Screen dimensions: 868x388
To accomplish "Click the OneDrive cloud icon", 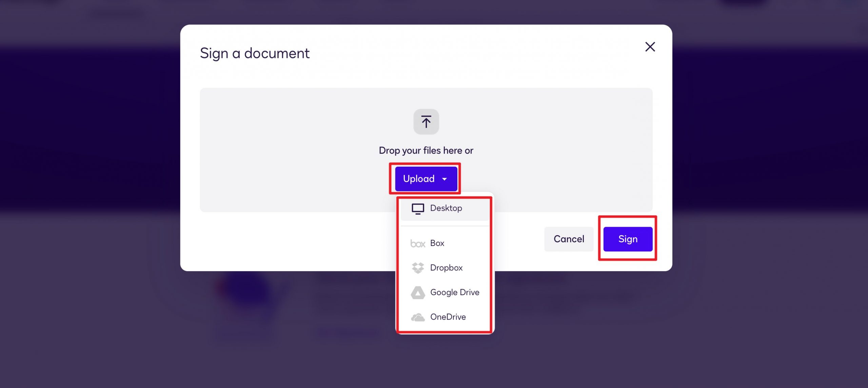I will click(x=418, y=317).
